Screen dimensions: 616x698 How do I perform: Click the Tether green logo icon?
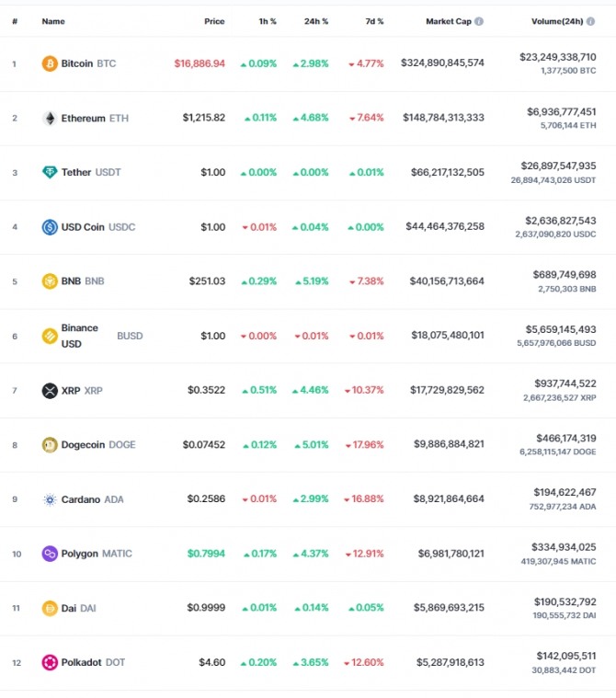tap(50, 172)
